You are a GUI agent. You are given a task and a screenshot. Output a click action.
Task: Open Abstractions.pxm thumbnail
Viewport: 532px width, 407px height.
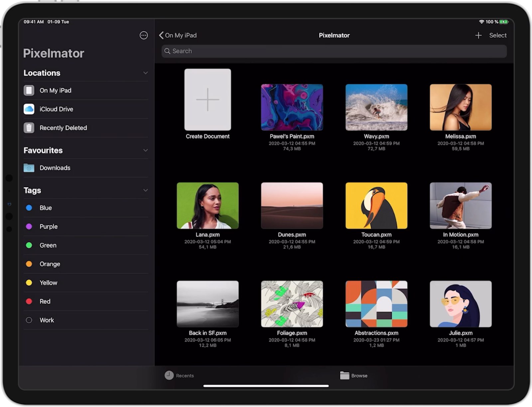[376, 304]
